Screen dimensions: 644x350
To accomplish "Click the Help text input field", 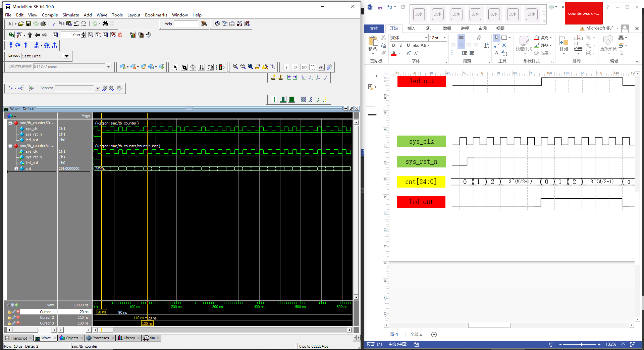I will coord(186,23).
